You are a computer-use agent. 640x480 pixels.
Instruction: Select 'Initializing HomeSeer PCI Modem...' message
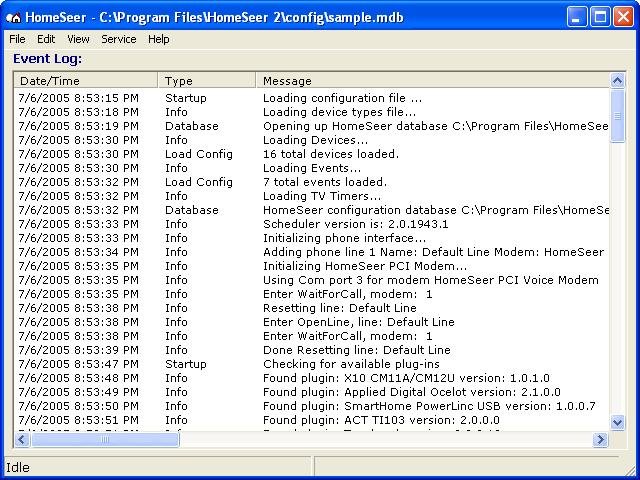365,266
